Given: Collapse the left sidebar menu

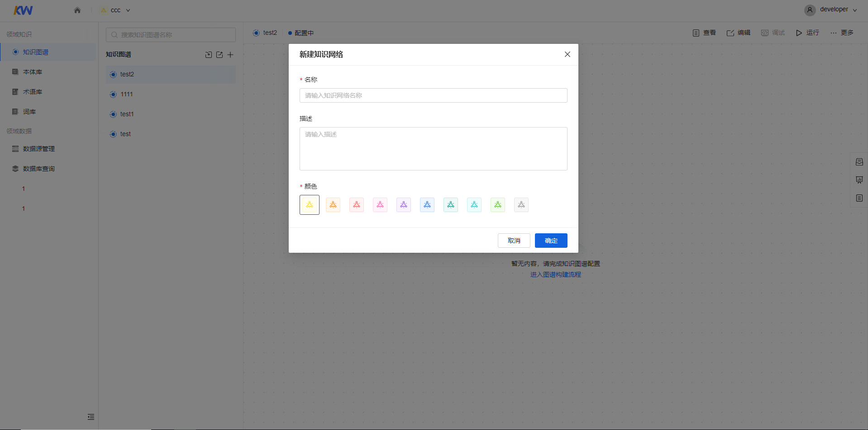Looking at the screenshot, I should pos(91,417).
